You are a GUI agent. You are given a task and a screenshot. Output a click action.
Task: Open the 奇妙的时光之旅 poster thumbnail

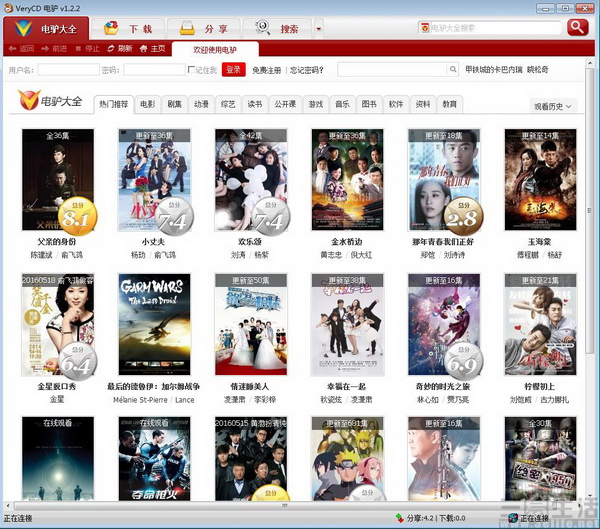pos(444,324)
